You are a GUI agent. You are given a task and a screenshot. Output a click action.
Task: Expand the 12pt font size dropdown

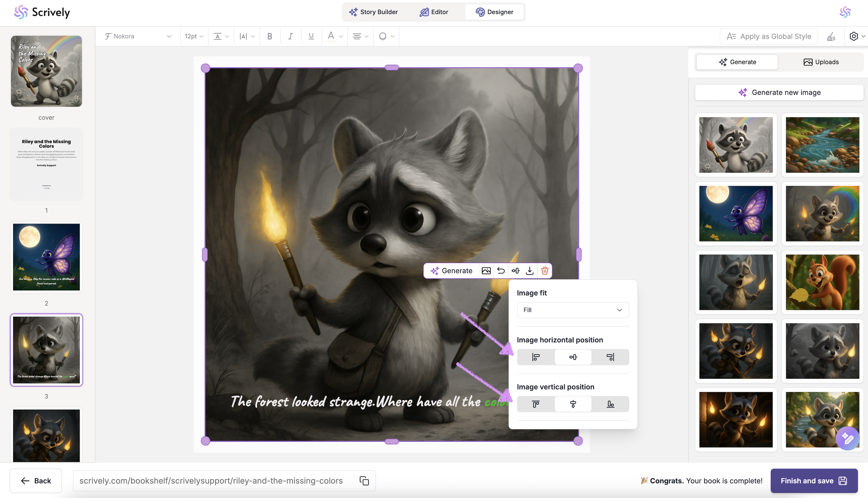tap(194, 36)
